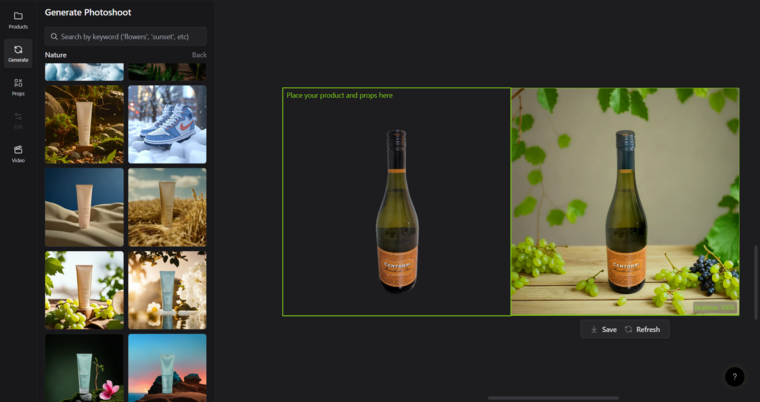Pick the white blossom sunlight template

[167, 290]
